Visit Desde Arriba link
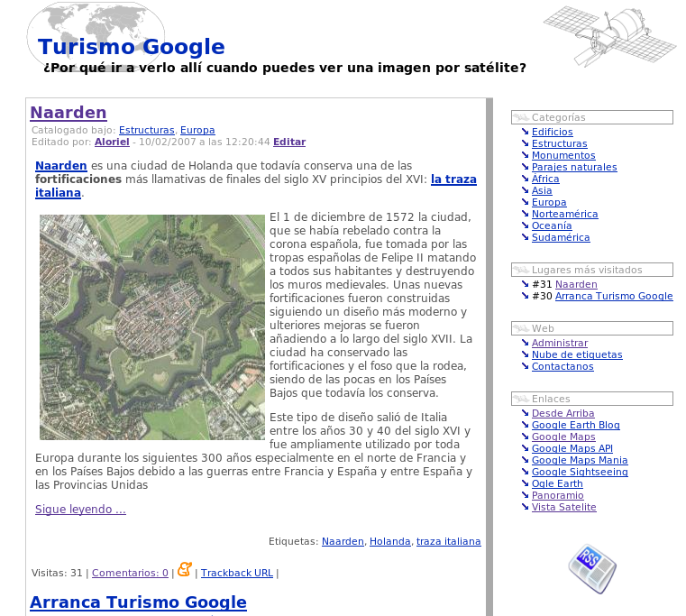 click(563, 413)
